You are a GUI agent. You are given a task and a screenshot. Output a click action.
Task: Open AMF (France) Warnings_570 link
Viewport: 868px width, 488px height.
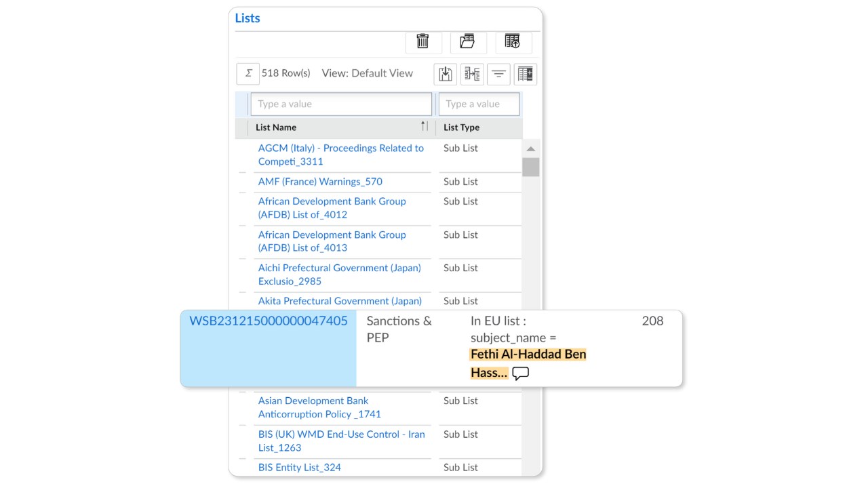(x=320, y=182)
